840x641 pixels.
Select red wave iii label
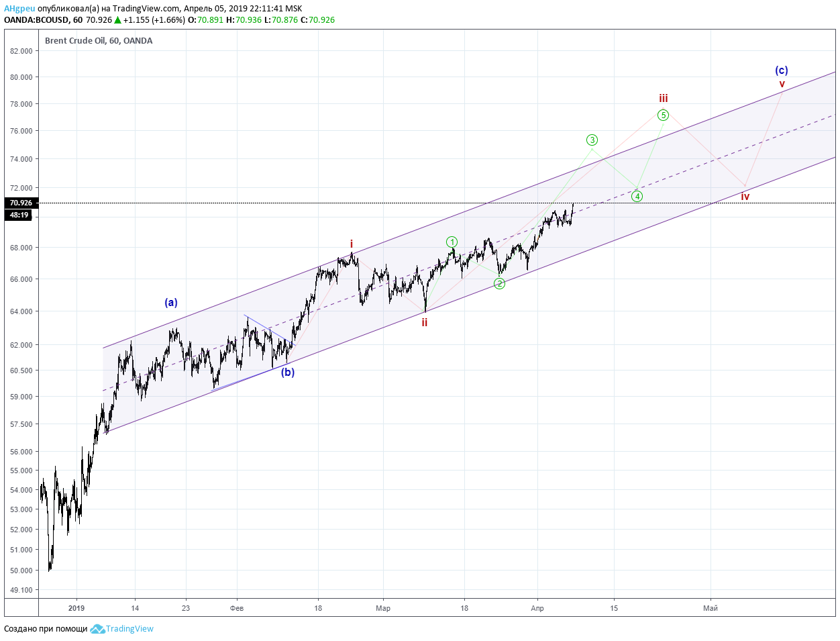(663, 99)
